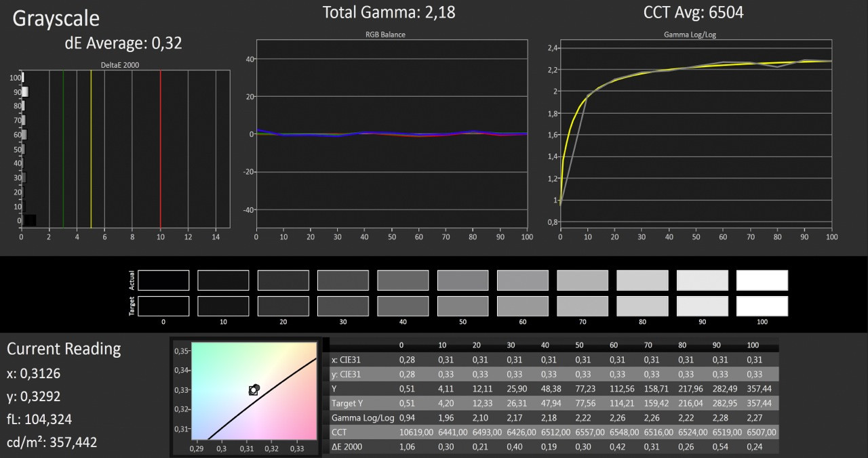Click the black DeltaE bar for 0 level

(x=29, y=220)
